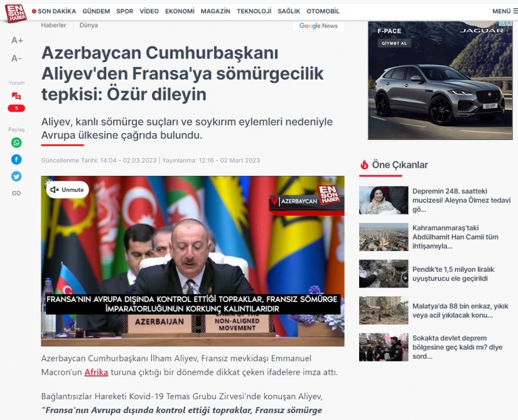Go to the EKONOMİ menu item

[x=180, y=11]
